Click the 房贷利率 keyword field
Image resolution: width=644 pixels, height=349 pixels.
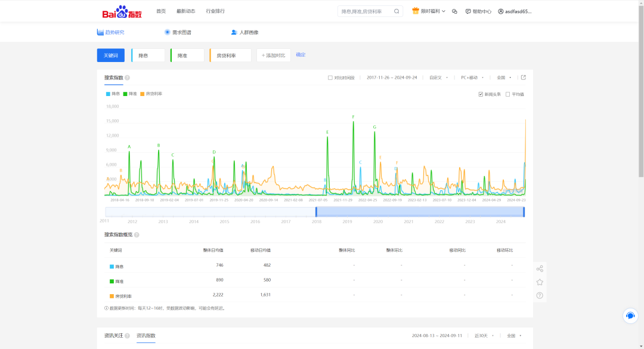point(230,55)
